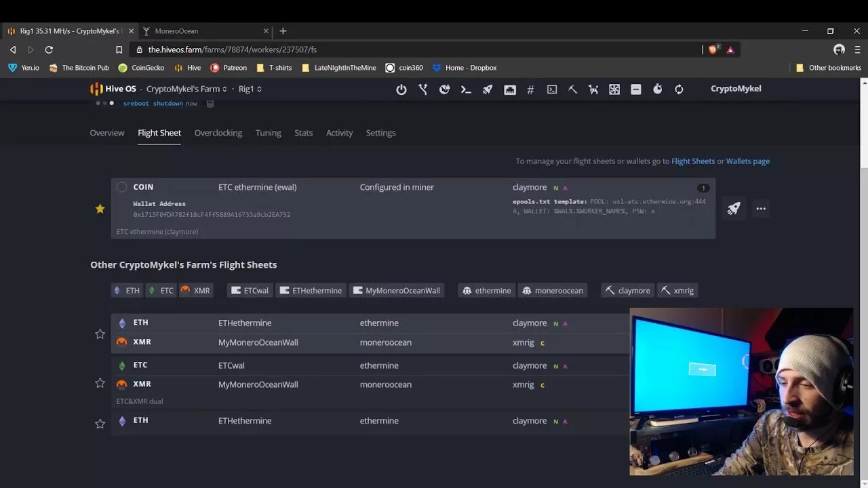This screenshot has width=868, height=488.
Task: Toggle the ETH coin filter tag
Action: pos(127,290)
